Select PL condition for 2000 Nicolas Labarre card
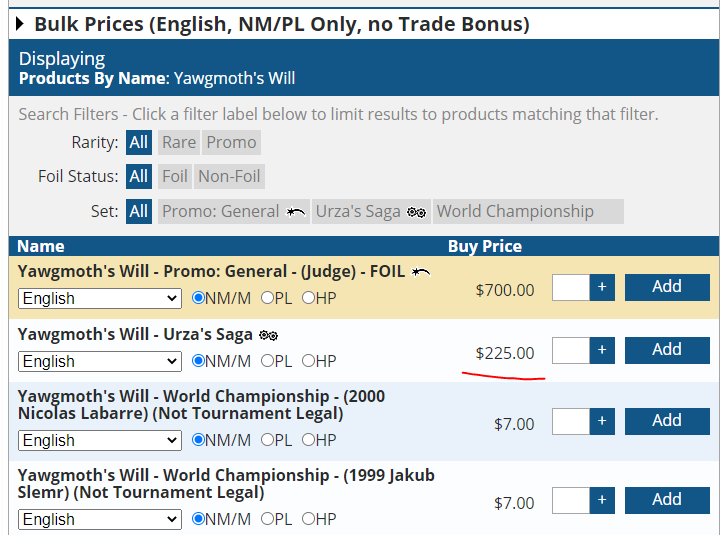 pos(267,440)
